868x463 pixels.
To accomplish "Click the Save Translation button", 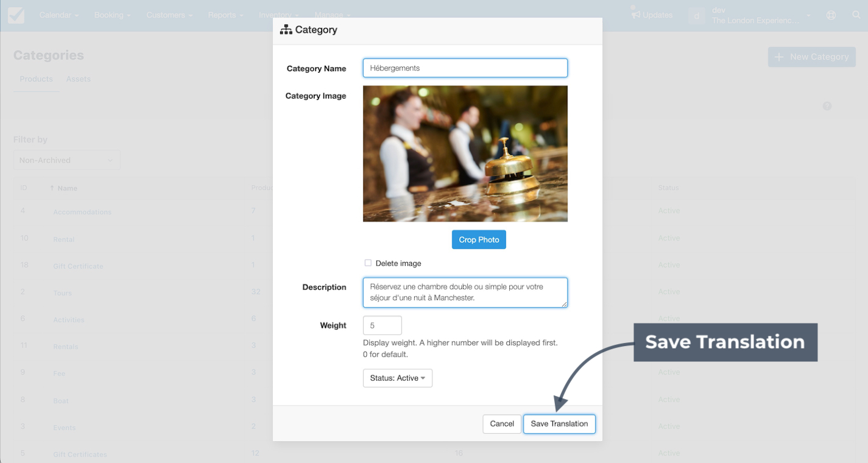I will [x=559, y=424].
